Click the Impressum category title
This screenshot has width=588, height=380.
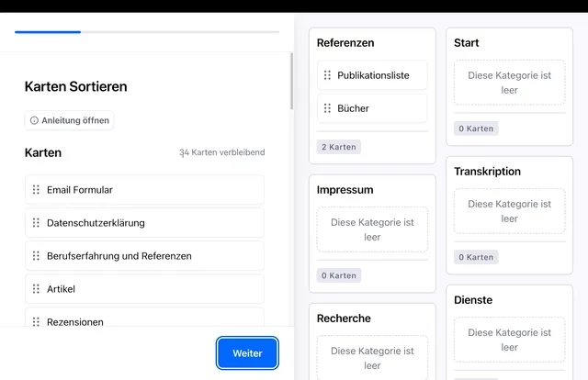(345, 190)
